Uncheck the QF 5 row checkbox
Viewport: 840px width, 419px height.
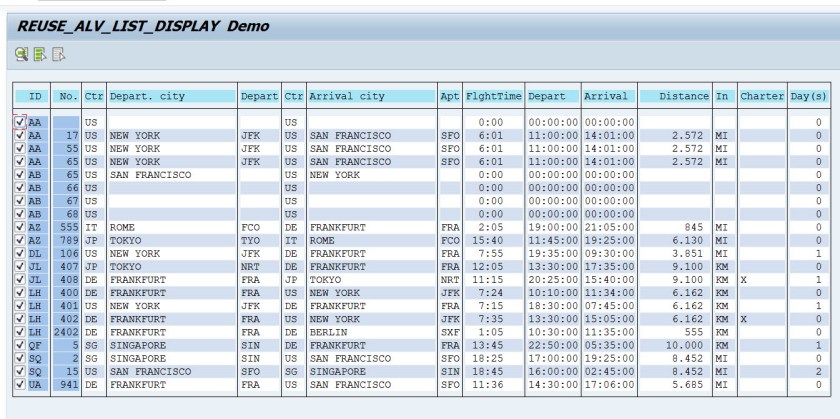20,345
